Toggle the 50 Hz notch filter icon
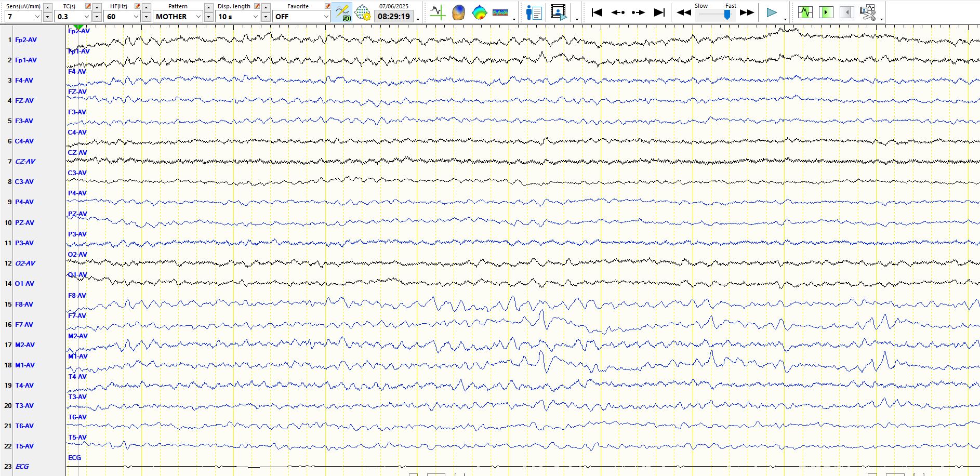Viewport: 980px width, 476px height. click(x=342, y=12)
